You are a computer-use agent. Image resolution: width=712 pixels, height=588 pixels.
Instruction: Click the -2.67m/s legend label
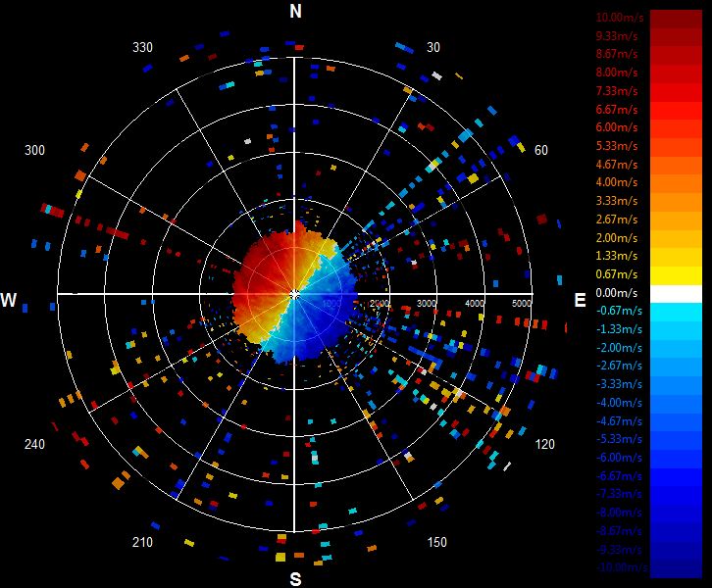620,366
